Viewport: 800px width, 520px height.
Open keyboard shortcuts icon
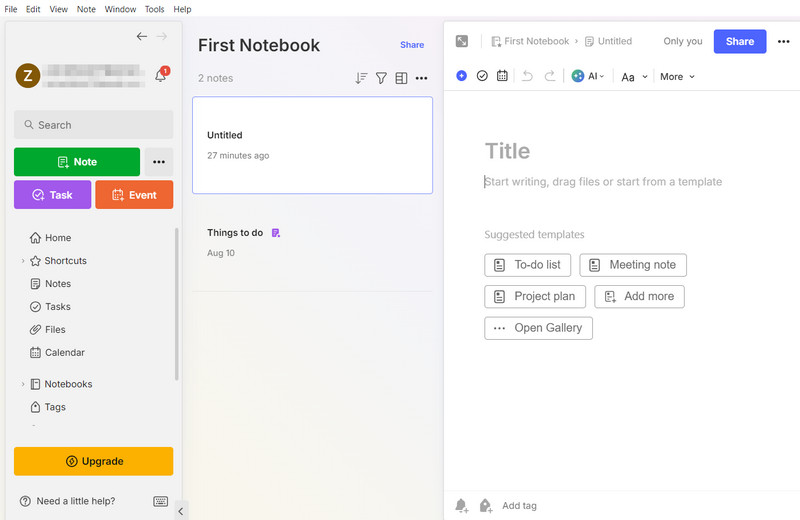click(161, 501)
